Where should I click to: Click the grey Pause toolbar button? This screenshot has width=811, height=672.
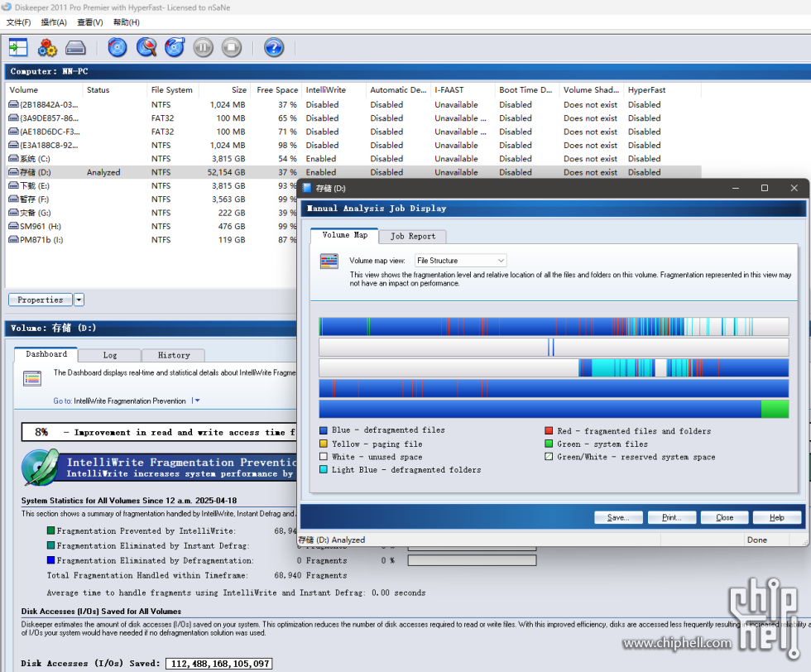click(204, 48)
